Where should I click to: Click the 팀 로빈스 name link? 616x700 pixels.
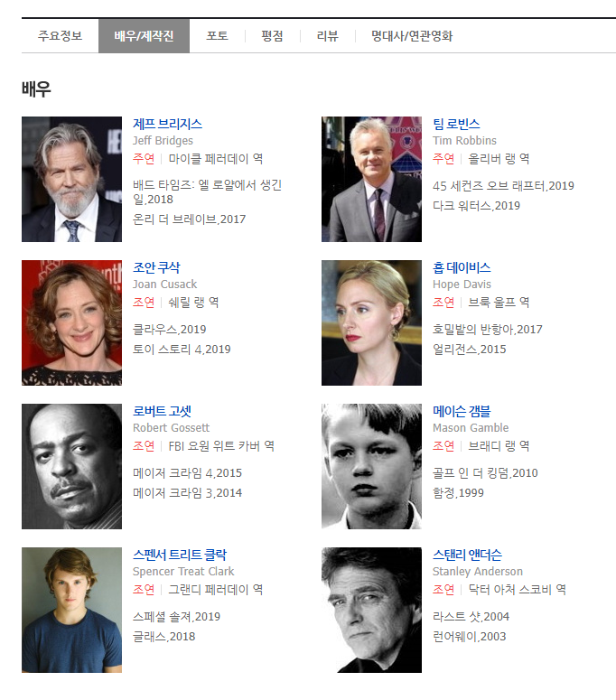tap(456, 124)
